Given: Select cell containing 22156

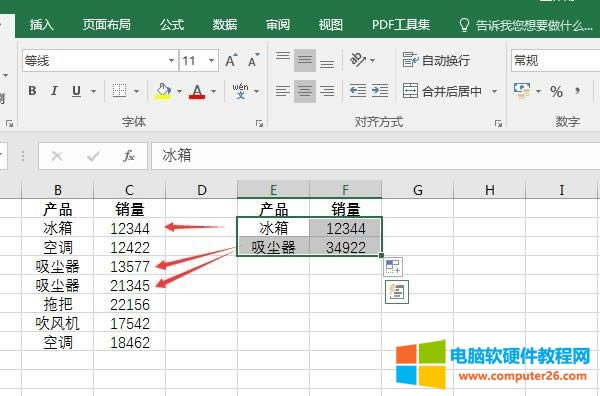Looking at the screenshot, I should (130, 305).
